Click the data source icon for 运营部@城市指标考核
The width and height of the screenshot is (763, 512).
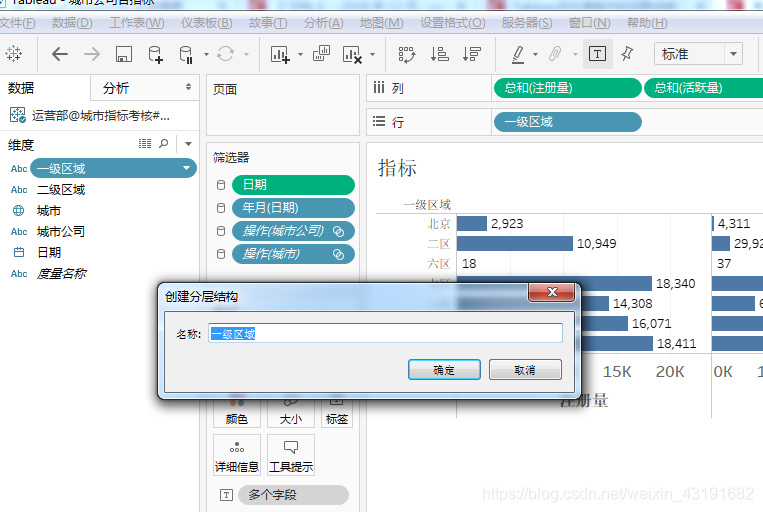(x=18, y=115)
